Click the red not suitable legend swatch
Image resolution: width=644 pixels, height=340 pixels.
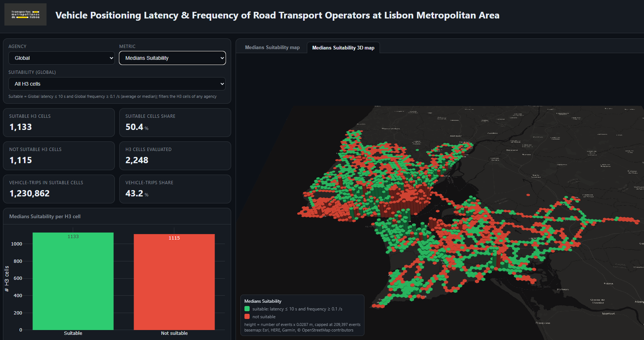[247, 317]
